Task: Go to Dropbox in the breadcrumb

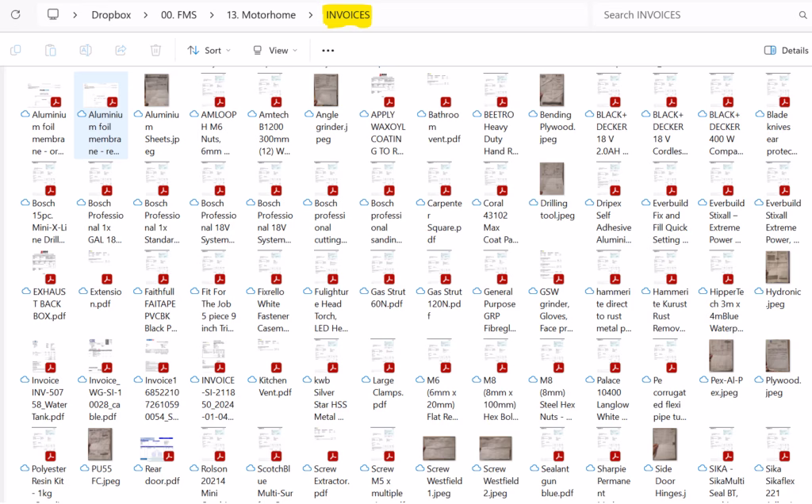Action: [111, 15]
